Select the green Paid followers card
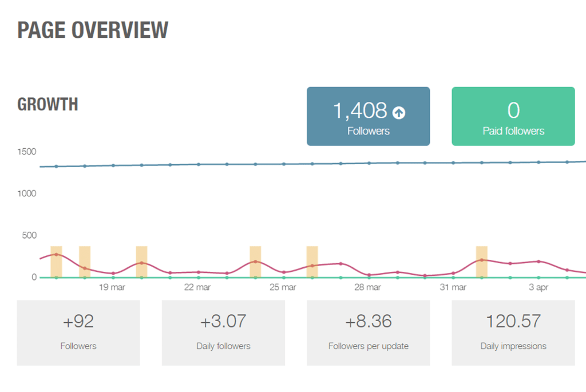This screenshot has height=392, width=586. pos(513,116)
